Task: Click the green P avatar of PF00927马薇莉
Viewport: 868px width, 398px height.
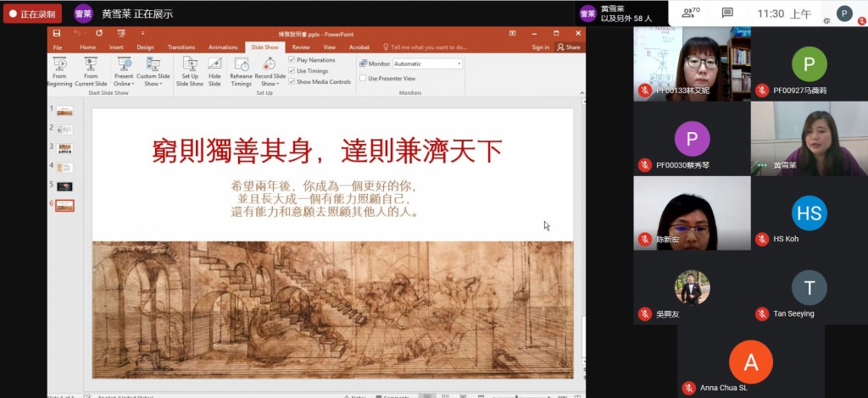Action: click(x=810, y=64)
